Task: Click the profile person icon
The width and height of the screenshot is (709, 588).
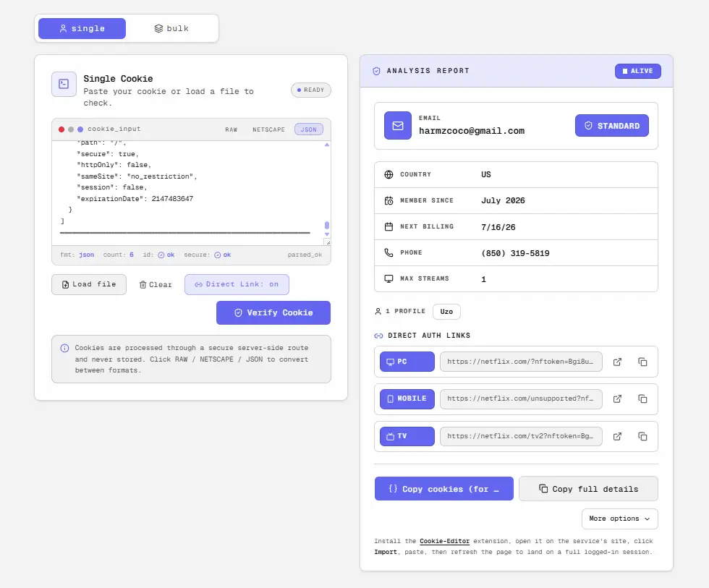Action: coord(378,312)
